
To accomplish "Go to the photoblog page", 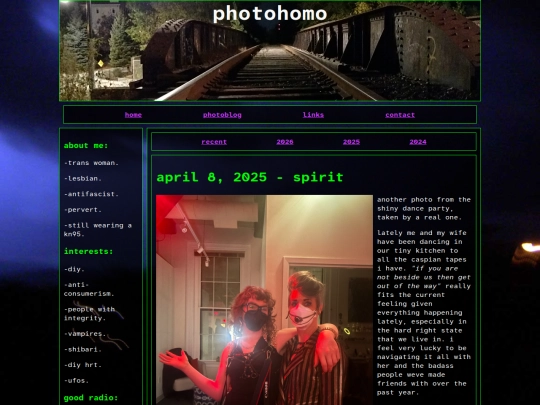I will pos(222,115).
